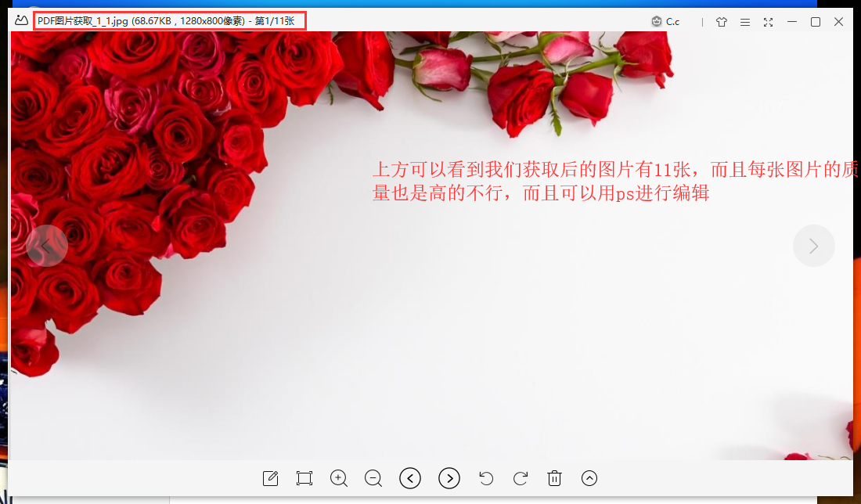Open the skin theme shirt icon
The height and width of the screenshot is (504, 861).
click(x=722, y=22)
